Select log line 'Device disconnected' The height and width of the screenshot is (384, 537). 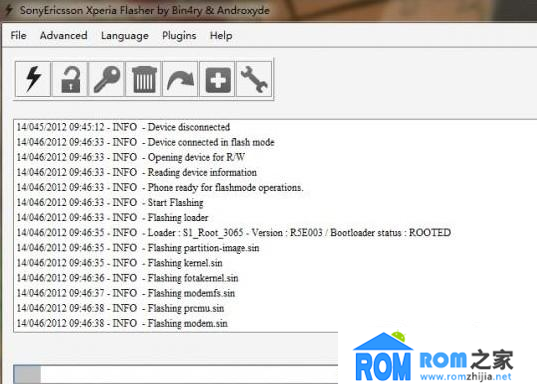tap(123, 127)
